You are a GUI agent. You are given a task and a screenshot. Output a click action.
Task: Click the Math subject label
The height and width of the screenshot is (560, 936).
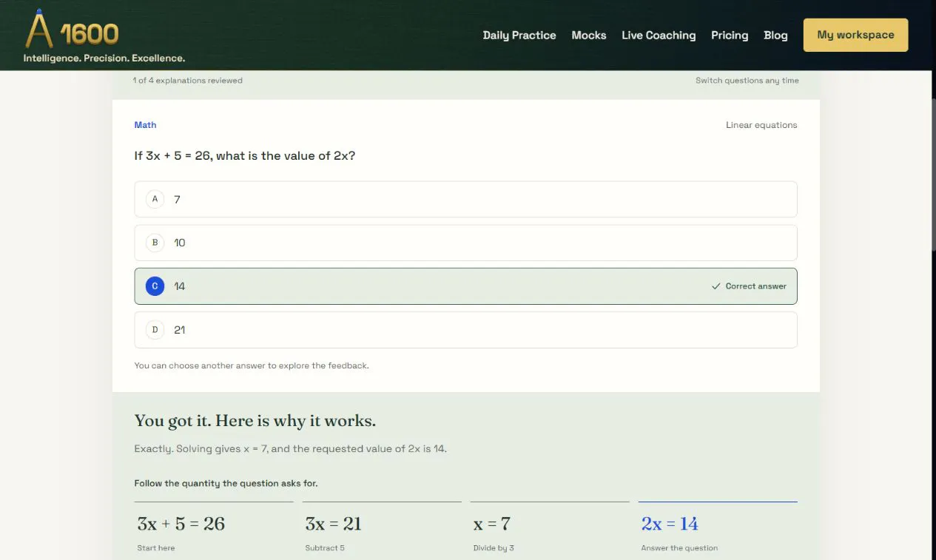tap(145, 125)
